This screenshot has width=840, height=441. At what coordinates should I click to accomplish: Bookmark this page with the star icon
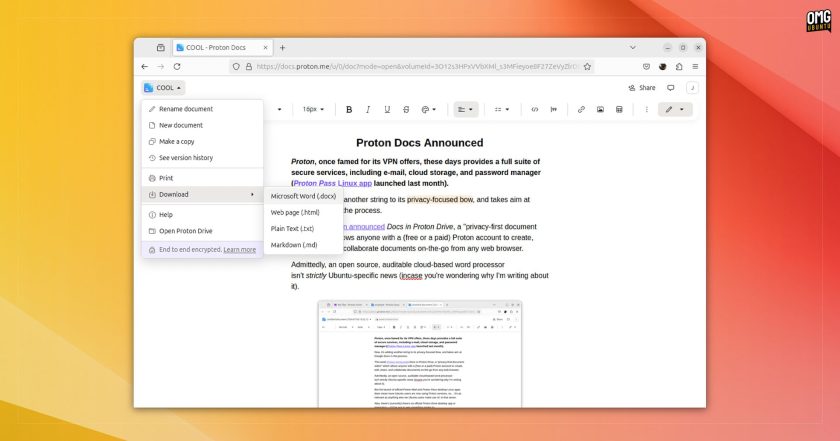point(587,66)
